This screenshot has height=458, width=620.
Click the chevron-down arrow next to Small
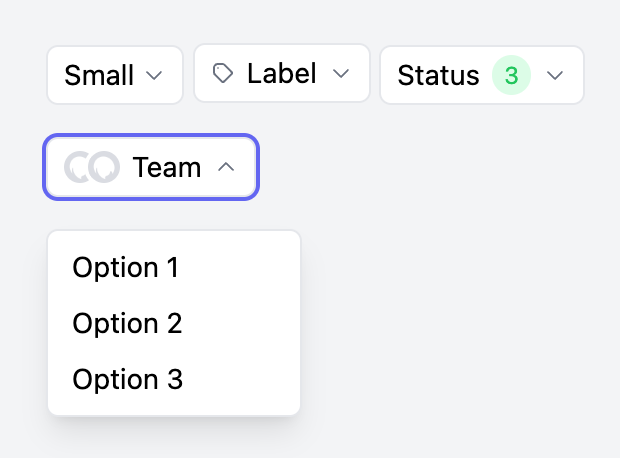click(154, 75)
